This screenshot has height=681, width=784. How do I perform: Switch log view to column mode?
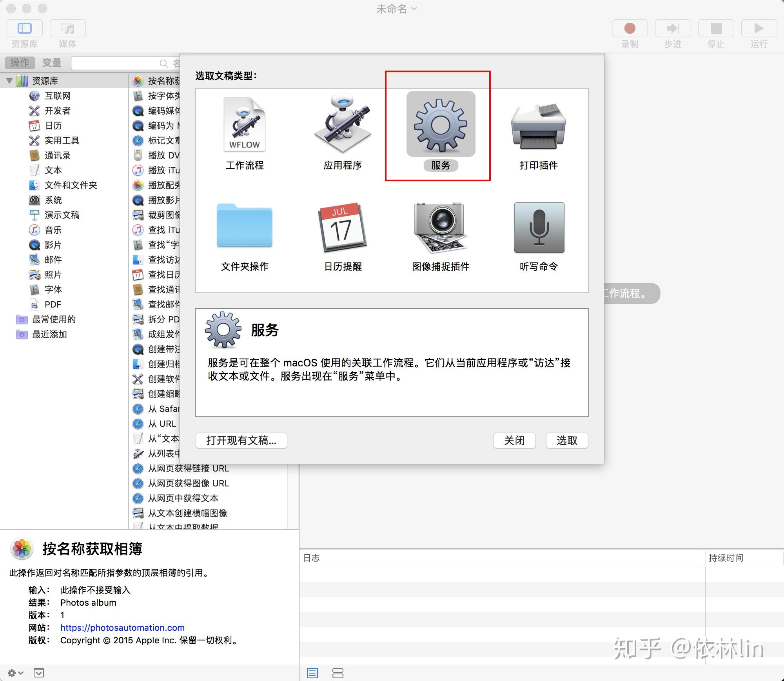click(x=338, y=673)
